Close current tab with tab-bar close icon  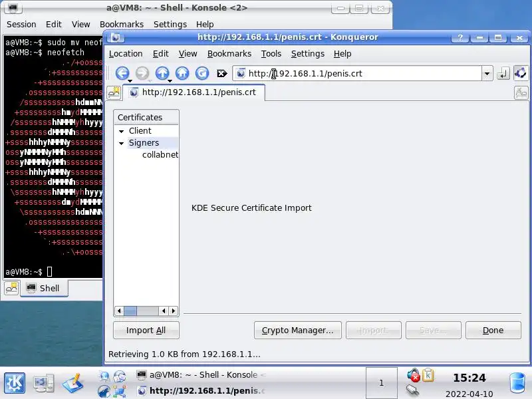(521, 92)
